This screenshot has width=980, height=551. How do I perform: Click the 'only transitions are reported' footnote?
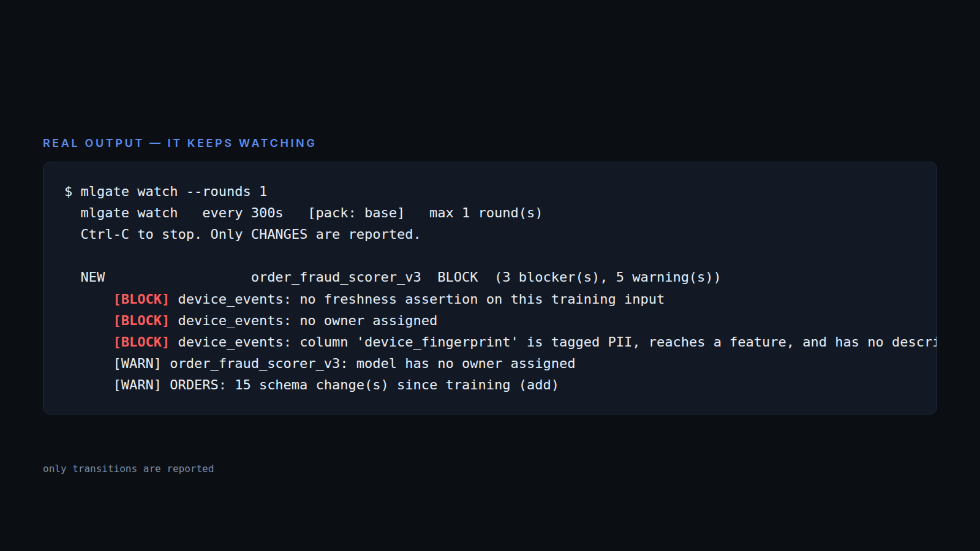129,468
